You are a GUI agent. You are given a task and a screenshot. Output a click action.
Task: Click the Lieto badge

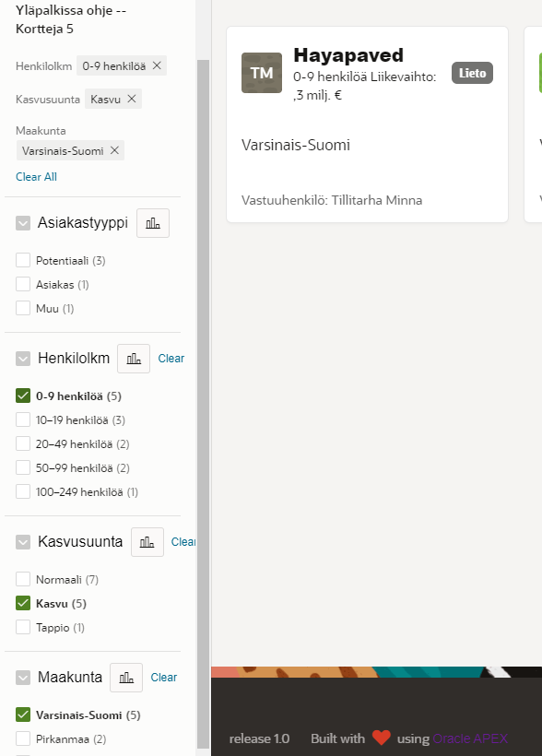[x=472, y=73]
